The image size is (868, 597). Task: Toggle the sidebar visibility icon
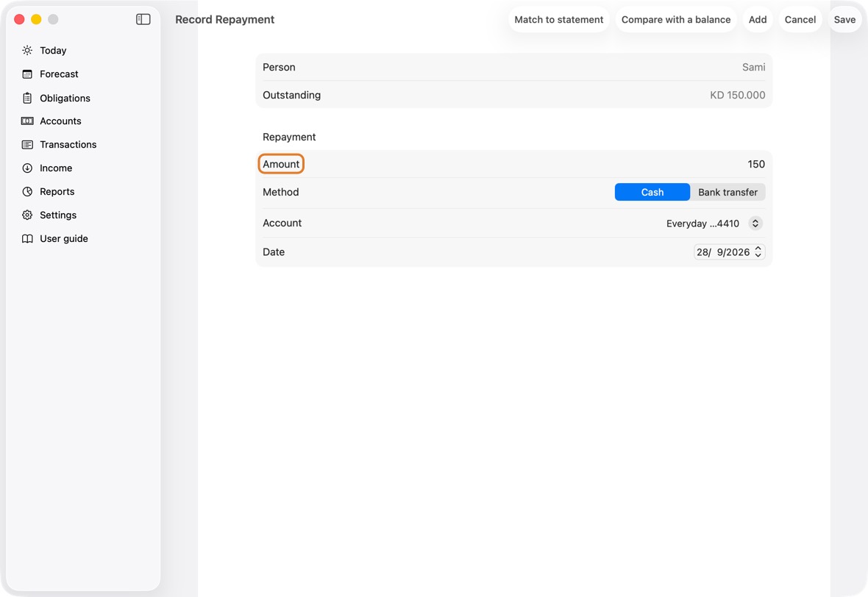143,19
